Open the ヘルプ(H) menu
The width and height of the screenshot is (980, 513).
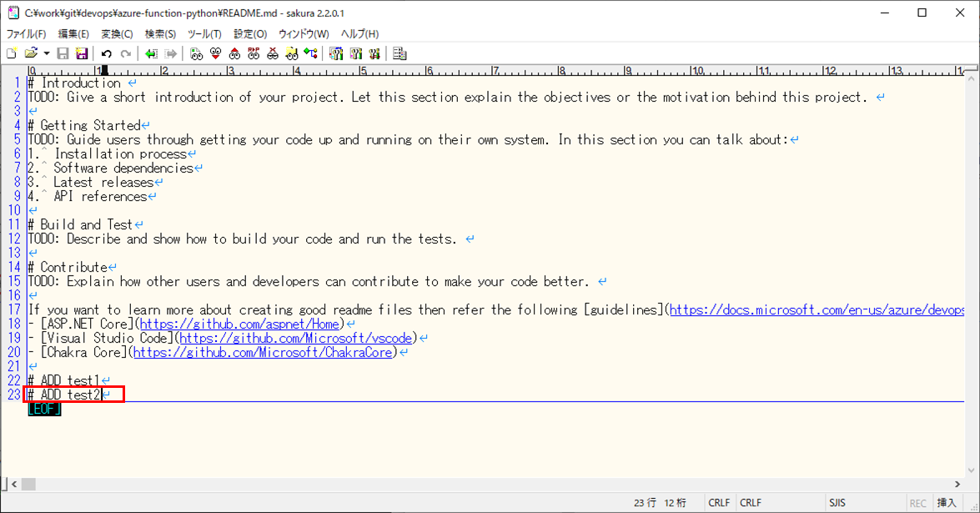coord(359,33)
